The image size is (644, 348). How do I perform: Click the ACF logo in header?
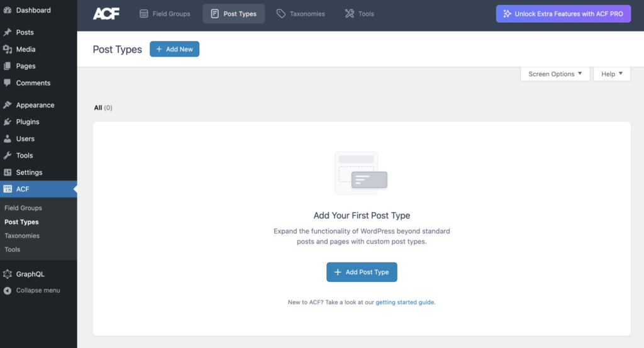click(106, 14)
